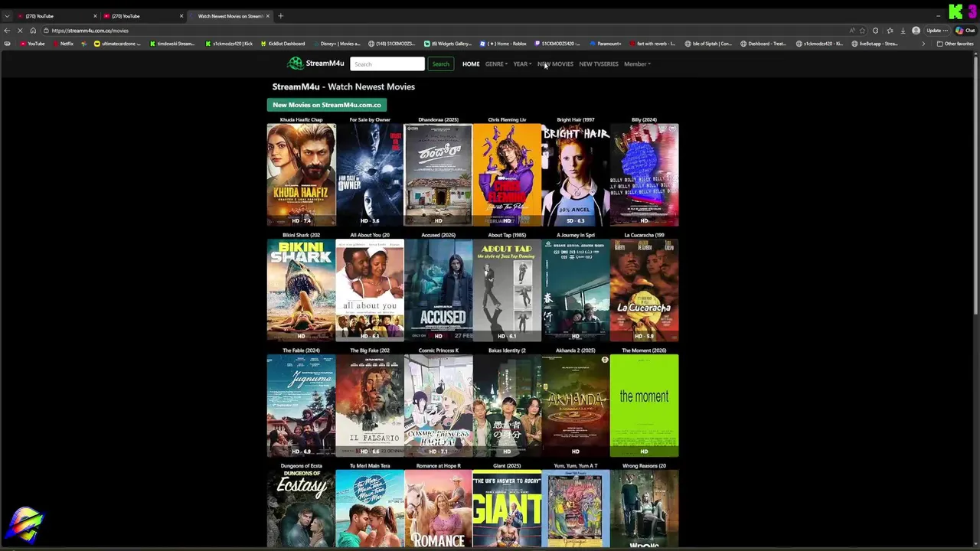Open a new browser tab with plus
980x551 pixels.
pyautogui.click(x=280, y=16)
